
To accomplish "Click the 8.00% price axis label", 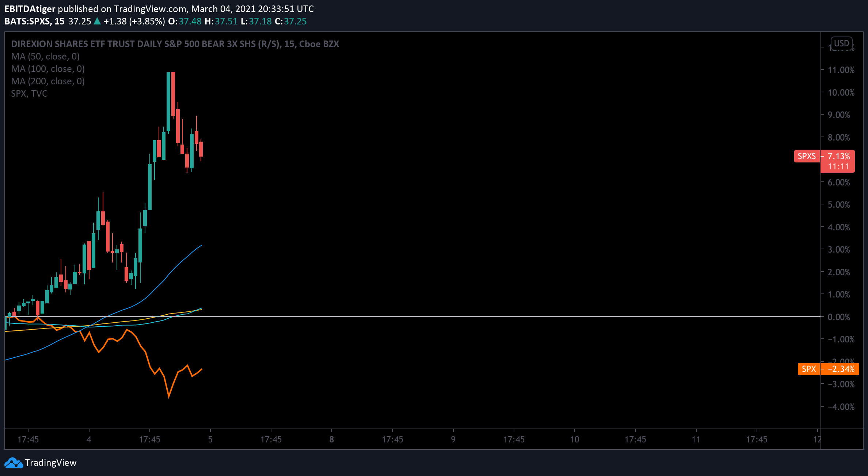I will coord(839,137).
